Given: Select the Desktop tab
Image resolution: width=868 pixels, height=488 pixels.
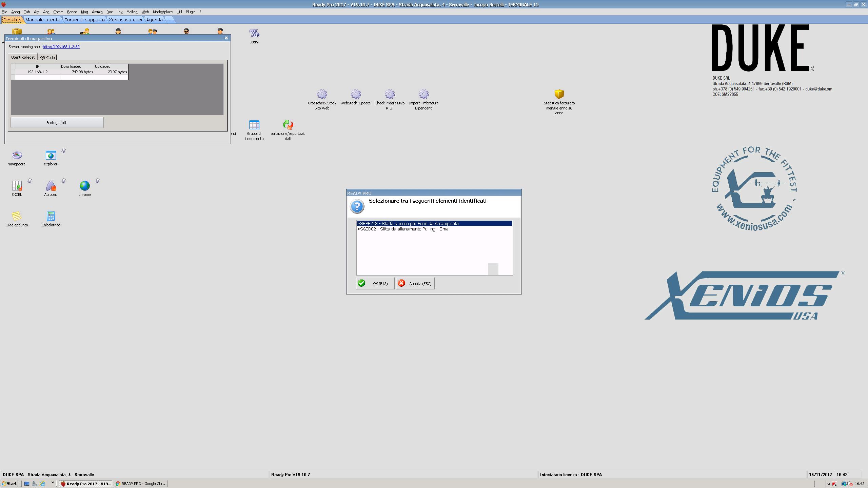Looking at the screenshot, I should pyautogui.click(x=12, y=20).
